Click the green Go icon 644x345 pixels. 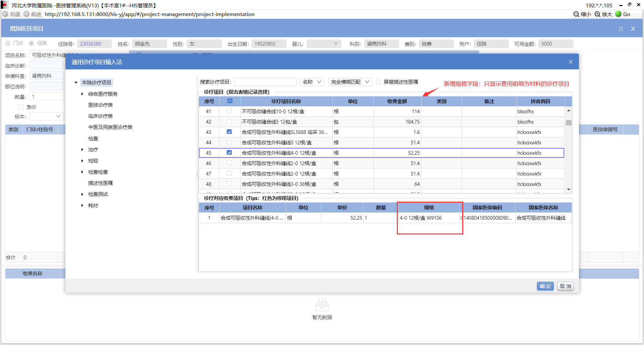coord(618,14)
